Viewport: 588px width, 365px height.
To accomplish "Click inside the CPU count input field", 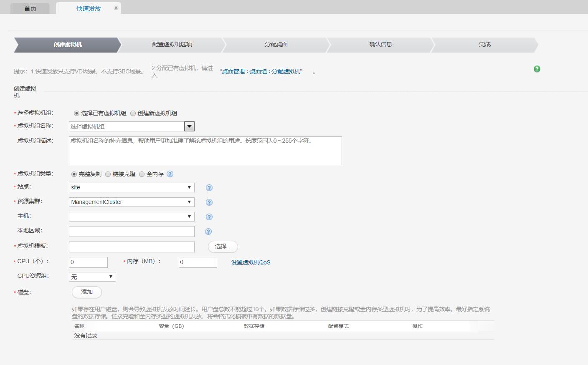I will point(88,262).
